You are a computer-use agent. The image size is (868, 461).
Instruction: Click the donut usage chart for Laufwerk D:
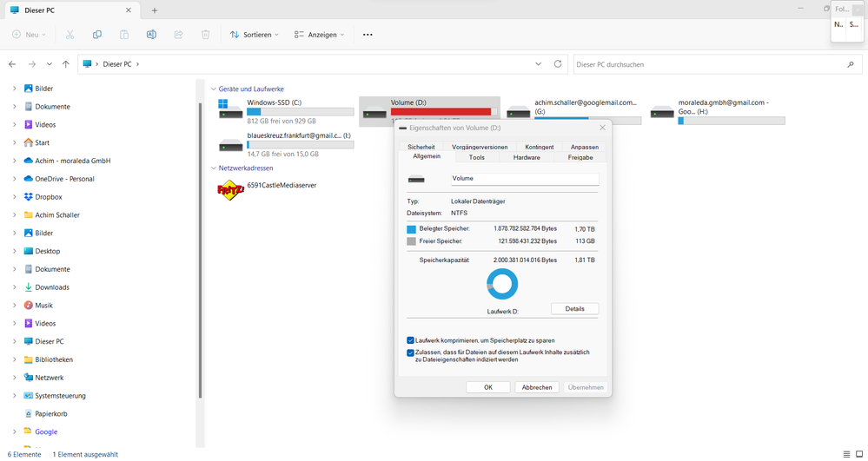click(x=502, y=284)
